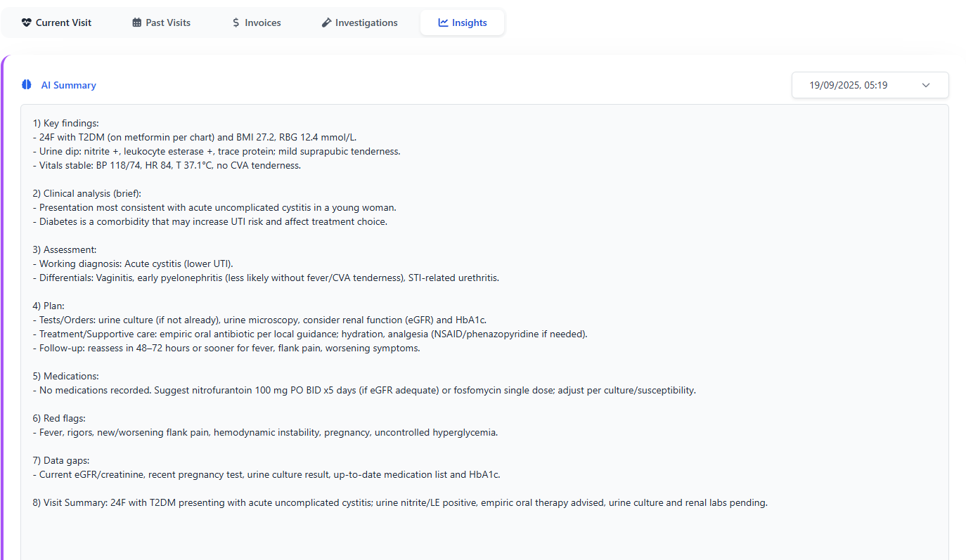Click the heartbeat icon on Current Visit tab
966x560 pixels.
[x=27, y=22]
